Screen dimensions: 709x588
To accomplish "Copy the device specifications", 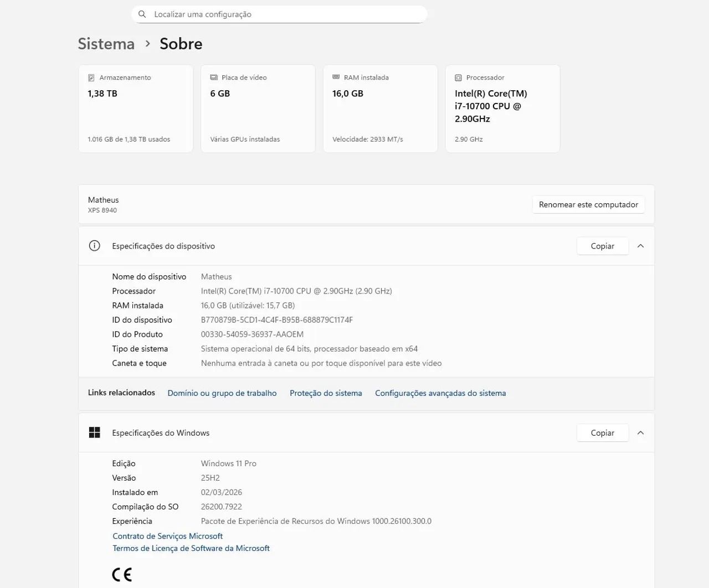I will [x=603, y=246].
